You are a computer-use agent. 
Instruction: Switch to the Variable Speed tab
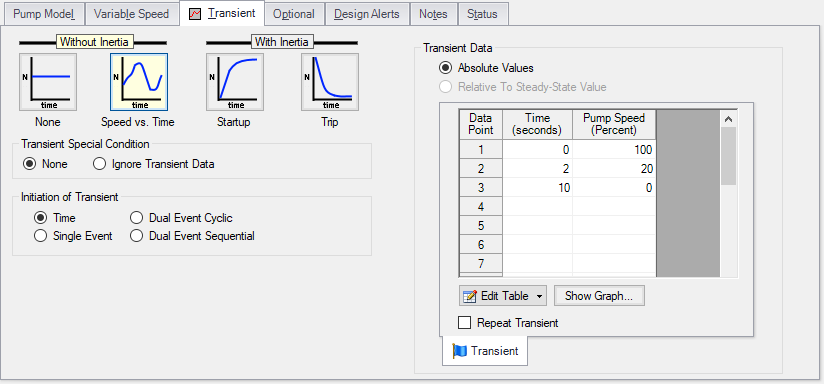(x=131, y=14)
